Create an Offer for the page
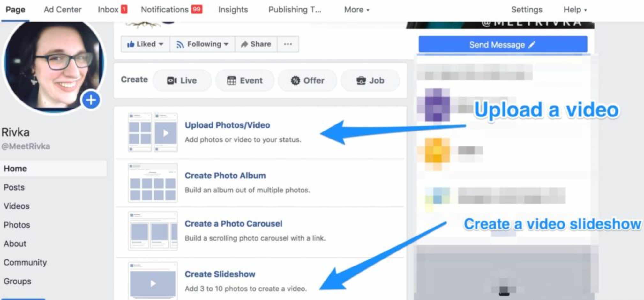Viewport: 644px width, 300px height. point(307,80)
